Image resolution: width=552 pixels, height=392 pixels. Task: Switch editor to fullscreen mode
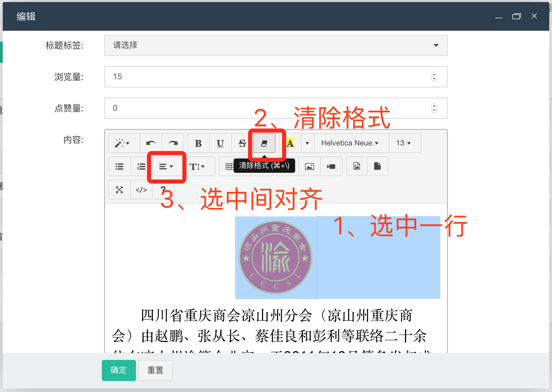[x=119, y=190]
